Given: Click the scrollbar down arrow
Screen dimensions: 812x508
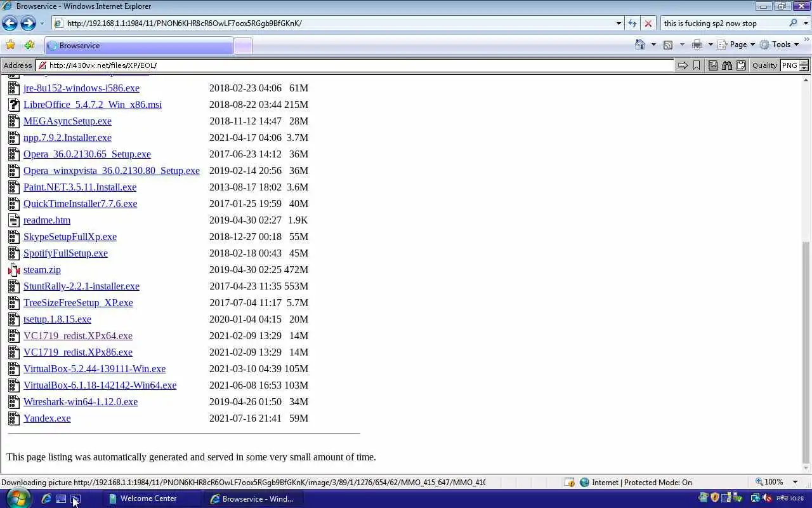Looking at the screenshot, I should click(806, 469).
